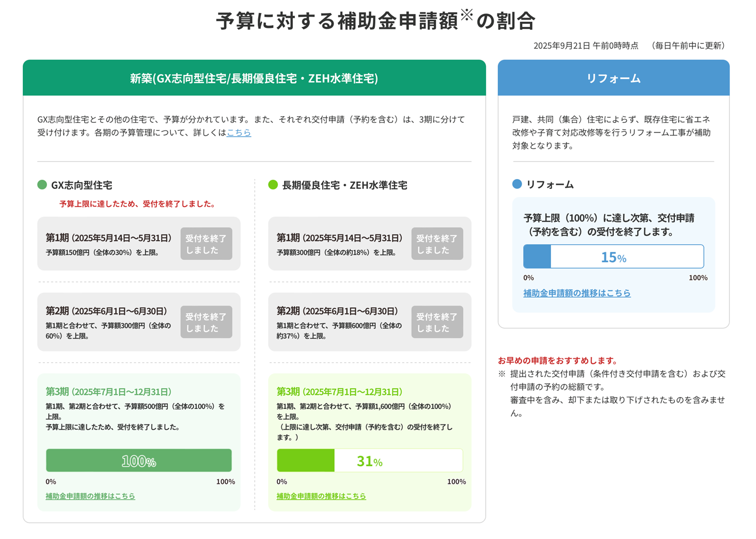Select the blue リフォーム header tab
The image size is (756, 539).
[x=613, y=78]
